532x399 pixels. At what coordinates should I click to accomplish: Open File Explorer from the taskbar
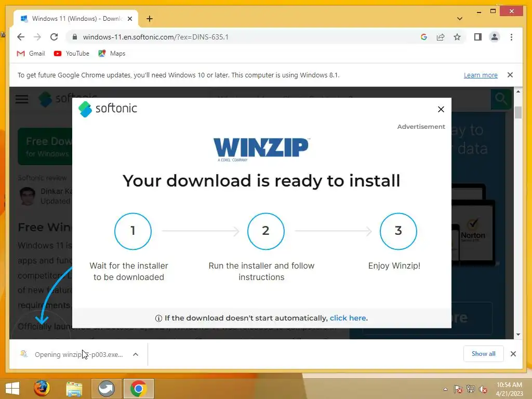[x=74, y=389]
